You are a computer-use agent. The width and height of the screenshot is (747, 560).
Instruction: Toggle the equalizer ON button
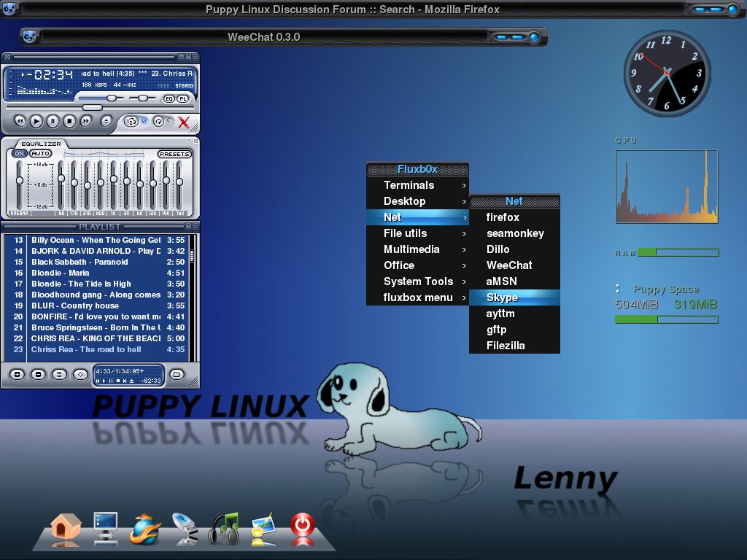click(20, 153)
